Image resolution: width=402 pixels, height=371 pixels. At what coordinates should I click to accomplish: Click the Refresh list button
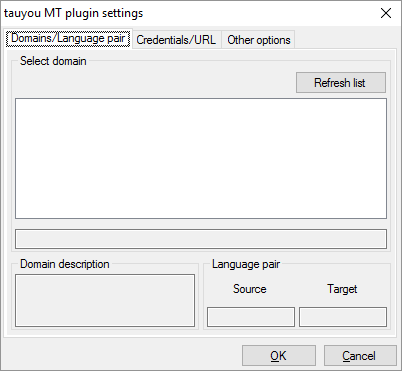(x=341, y=83)
